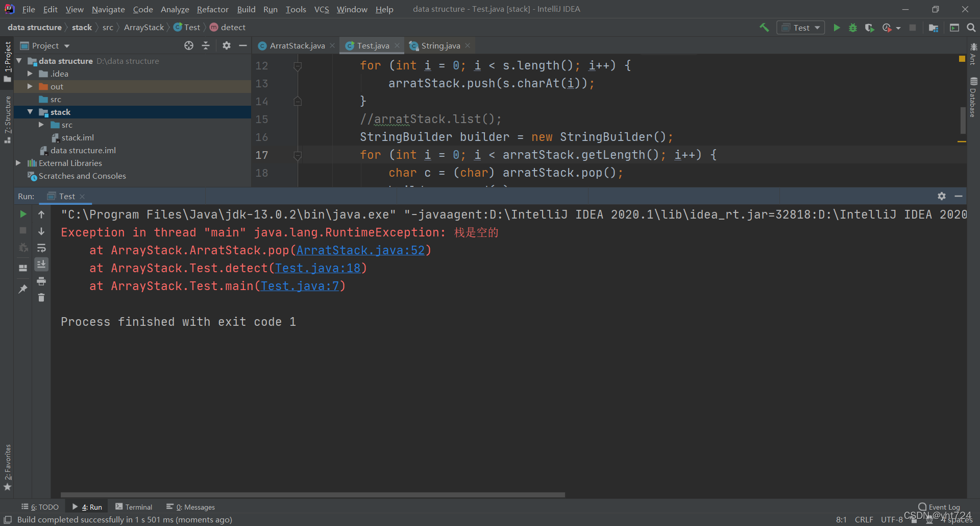Image resolution: width=980 pixels, height=526 pixels.
Task: Open ArratStack.java:52 stack trace link
Action: pos(360,250)
